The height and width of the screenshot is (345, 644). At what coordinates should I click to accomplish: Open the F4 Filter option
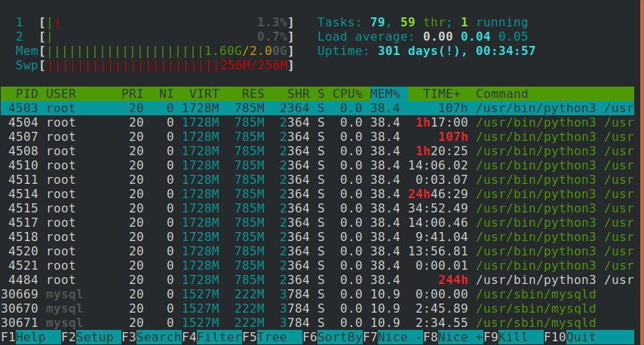[212, 337]
